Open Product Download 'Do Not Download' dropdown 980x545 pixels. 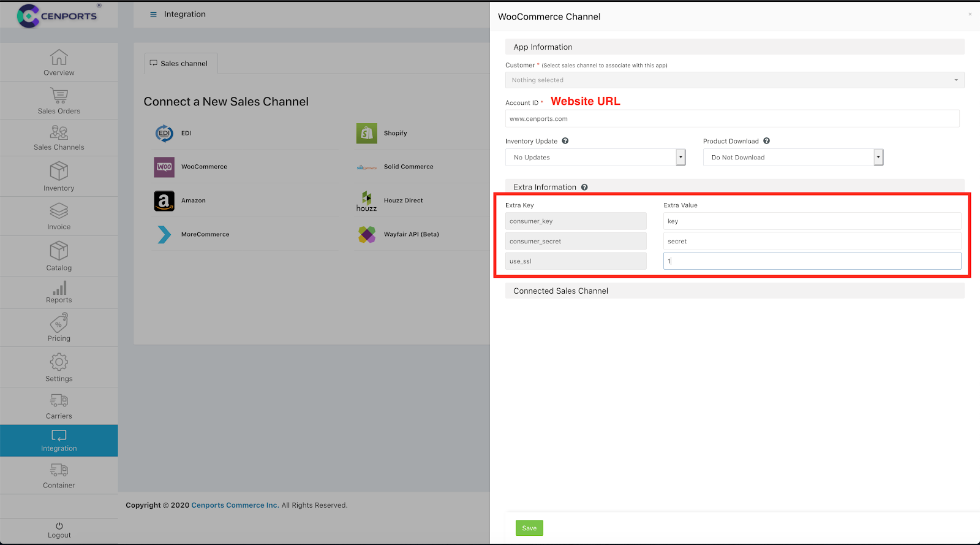click(x=793, y=158)
